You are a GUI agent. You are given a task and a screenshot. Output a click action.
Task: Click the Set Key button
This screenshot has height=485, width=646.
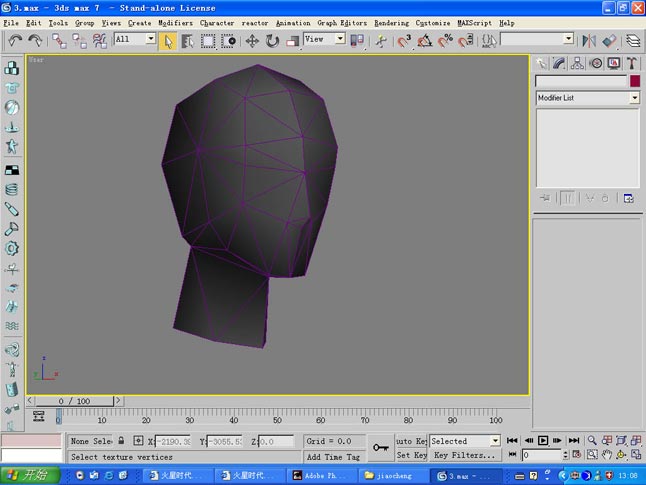(411, 455)
